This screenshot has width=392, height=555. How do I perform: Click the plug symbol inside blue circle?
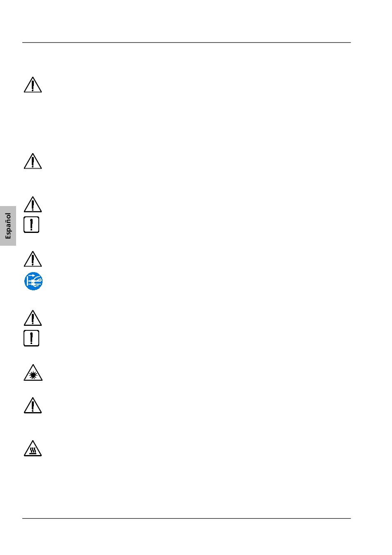(x=33, y=282)
